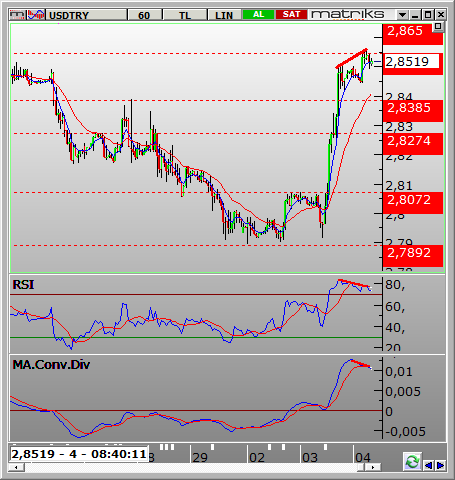The width and height of the screenshot is (455, 480).
Task: Click the MA.Conv.Div indicator label
Action: tap(51, 365)
